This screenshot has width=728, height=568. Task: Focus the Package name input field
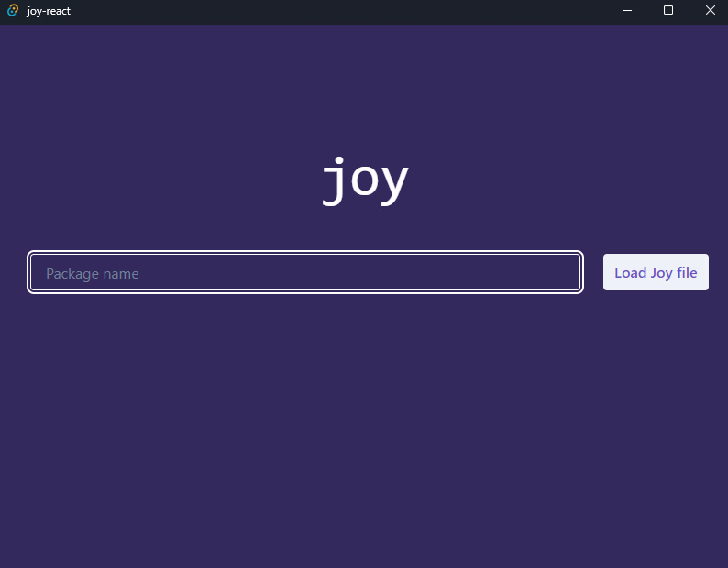pos(305,273)
